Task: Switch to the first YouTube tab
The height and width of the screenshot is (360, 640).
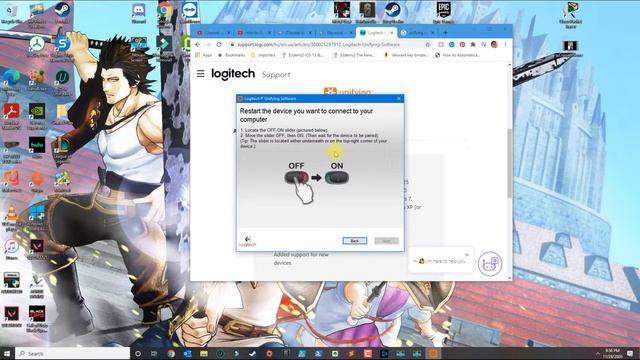Action: (x=212, y=33)
